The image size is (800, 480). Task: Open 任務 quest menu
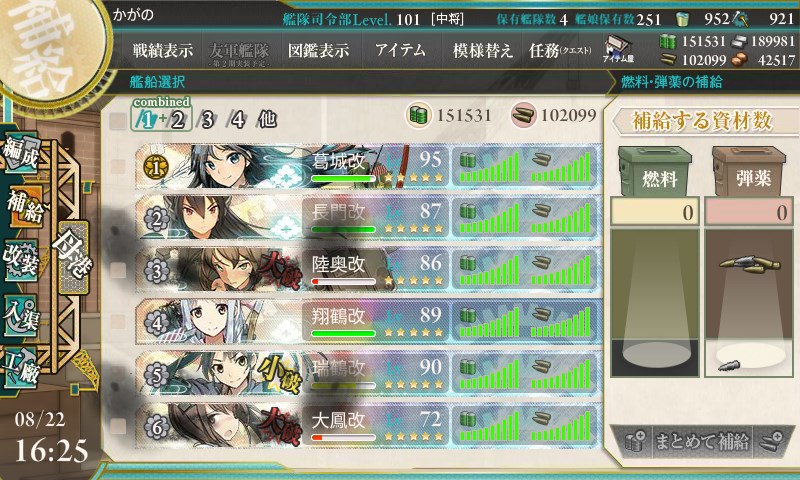(x=560, y=50)
